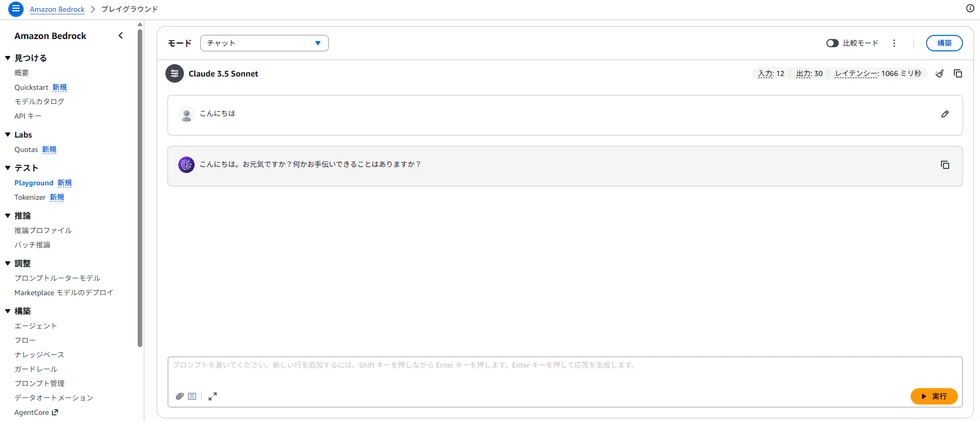Clear the chat with broom icon
The image size is (980, 421).
click(x=939, y=73)
